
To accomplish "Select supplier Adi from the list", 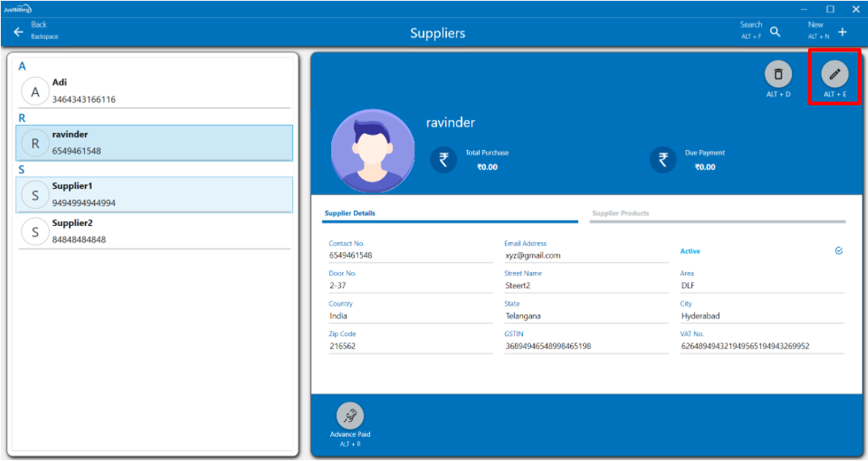I will coord(154,92).
